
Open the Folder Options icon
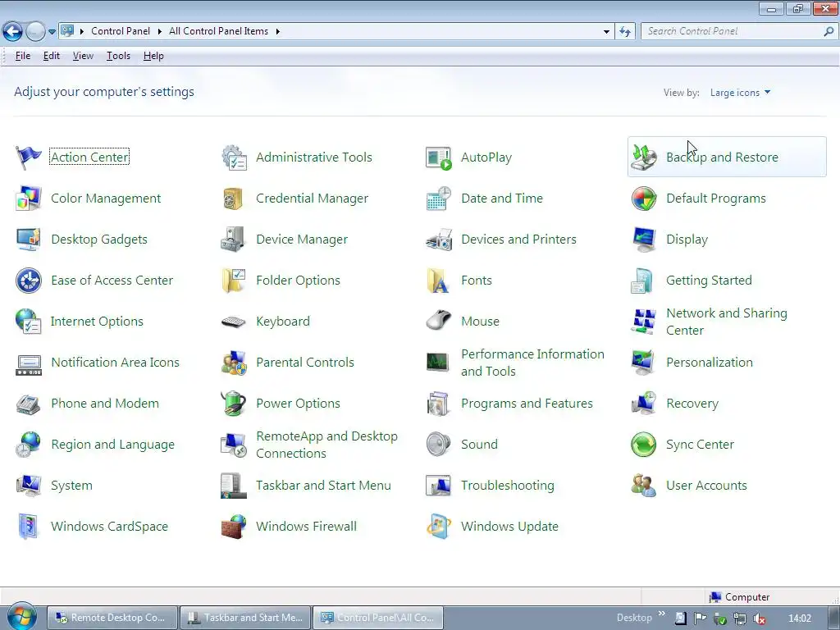point(234,281)
